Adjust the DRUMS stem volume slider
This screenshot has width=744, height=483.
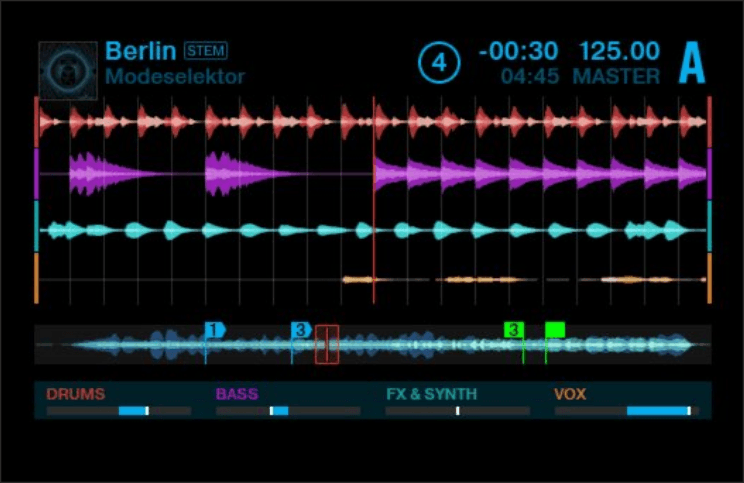point(118,411)
